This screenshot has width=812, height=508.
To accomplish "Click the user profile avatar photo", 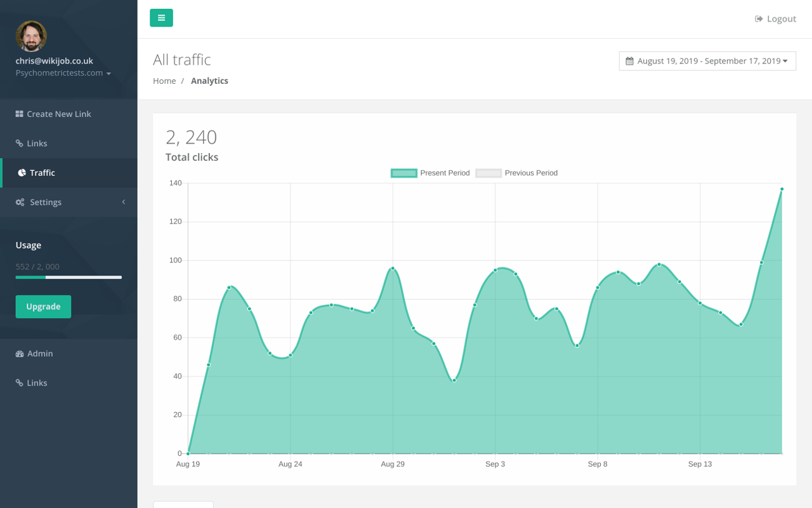I will [x=31, y=36].
